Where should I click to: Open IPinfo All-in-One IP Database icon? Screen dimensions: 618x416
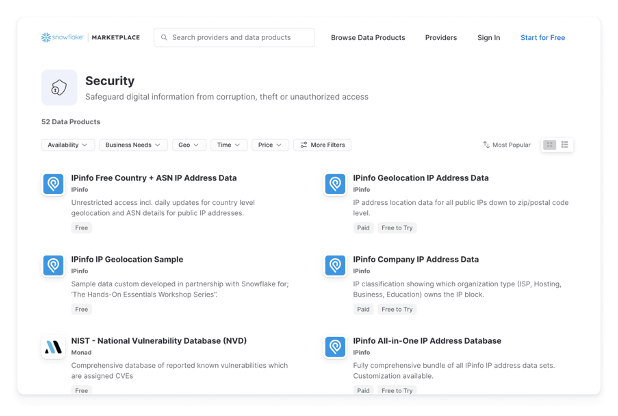tap(335, 347)
